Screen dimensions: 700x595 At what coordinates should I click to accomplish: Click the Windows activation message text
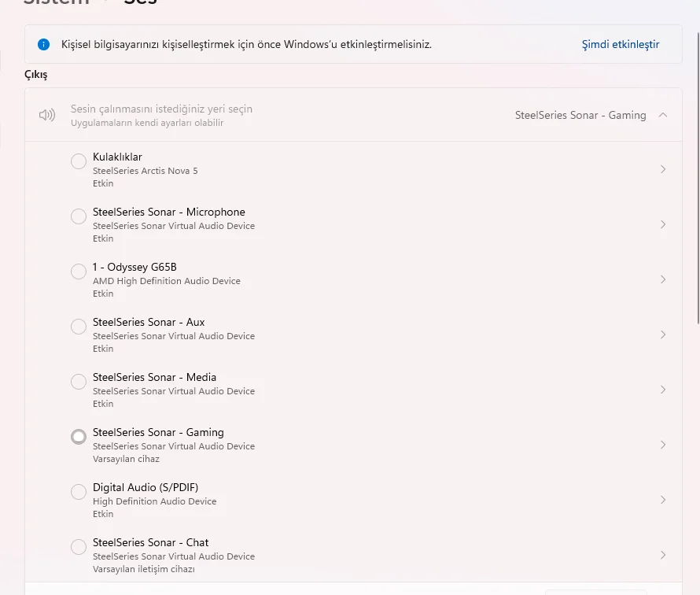pos(246,45)
